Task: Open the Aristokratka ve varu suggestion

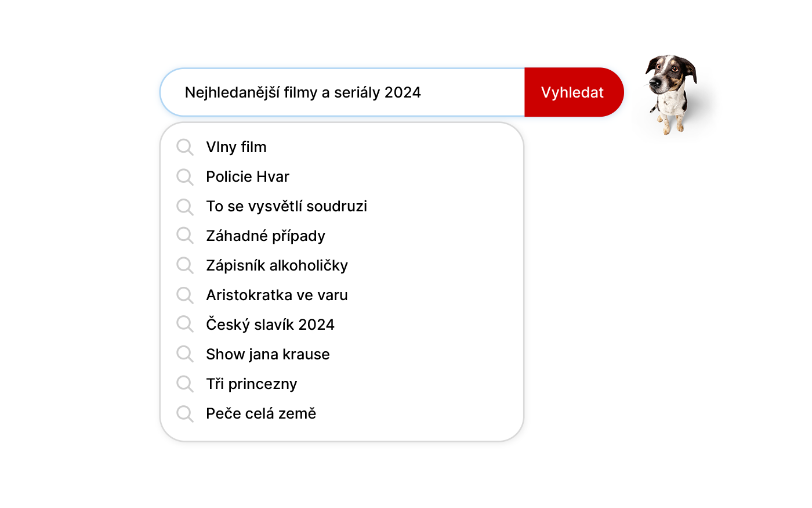Action: click(277, 296)
